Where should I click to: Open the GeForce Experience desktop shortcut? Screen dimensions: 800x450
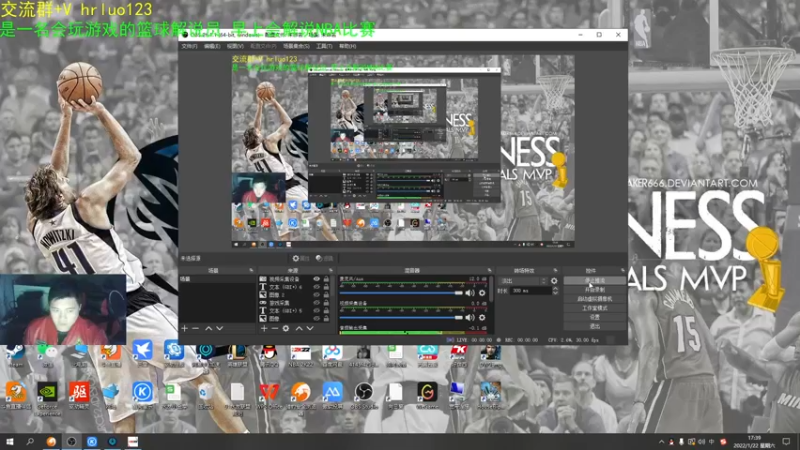tap(47, 397)
